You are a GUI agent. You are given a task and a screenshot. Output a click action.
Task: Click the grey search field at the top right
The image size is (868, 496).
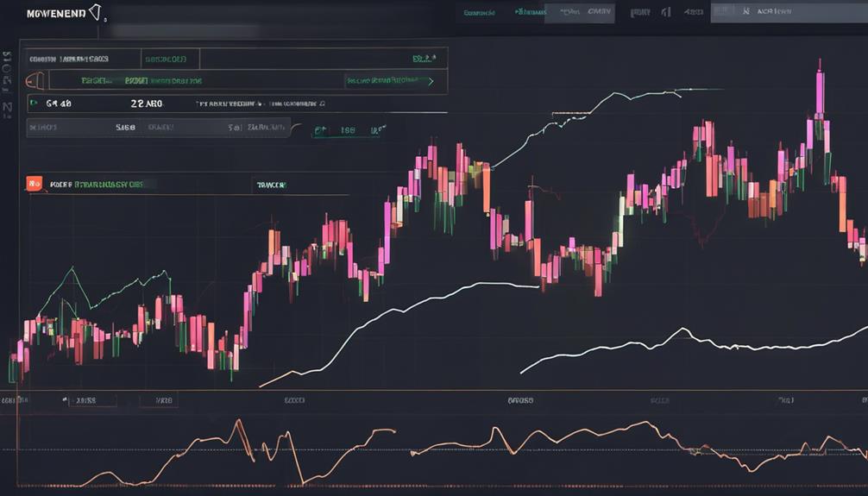pos(789,11)
